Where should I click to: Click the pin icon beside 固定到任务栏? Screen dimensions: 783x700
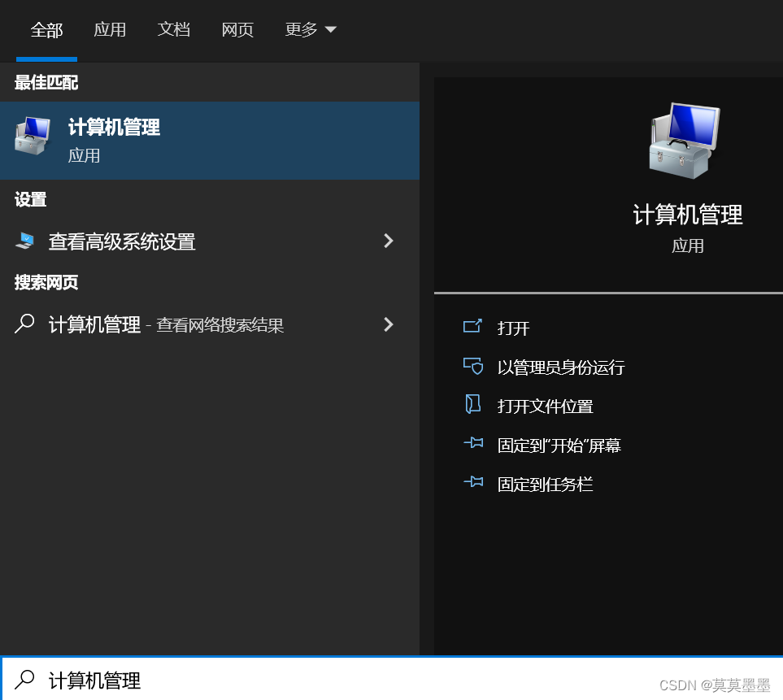tap(474, 483)
